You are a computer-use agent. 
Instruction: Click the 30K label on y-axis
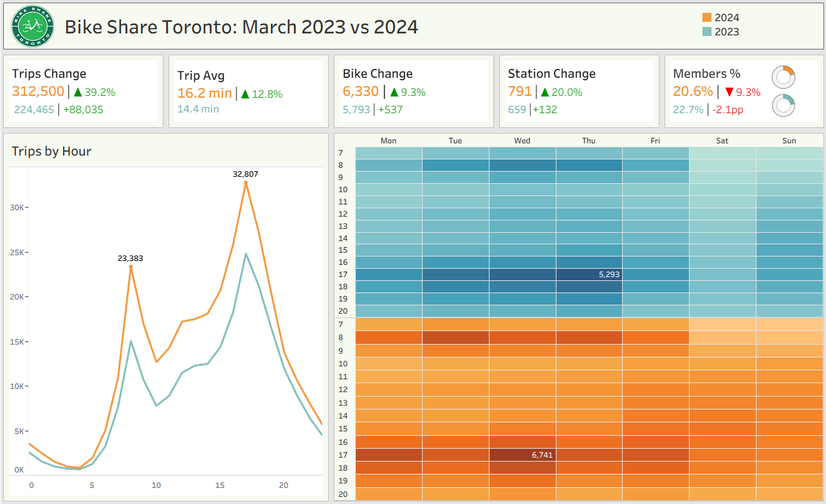click(x=17, y=208)
